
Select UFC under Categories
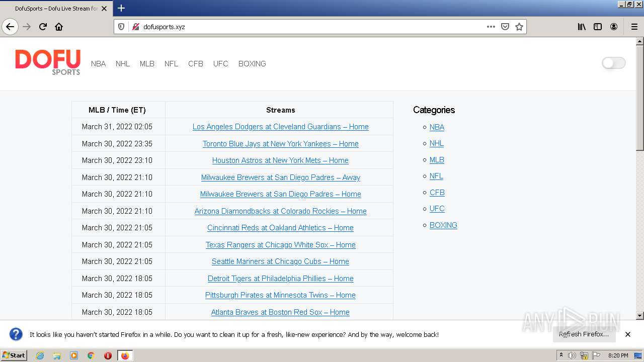437,209
